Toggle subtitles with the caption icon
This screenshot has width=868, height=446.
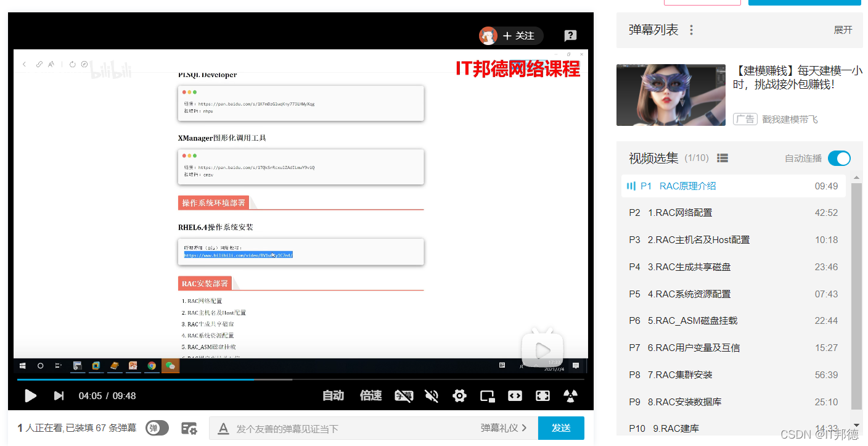tap(404, 395)
